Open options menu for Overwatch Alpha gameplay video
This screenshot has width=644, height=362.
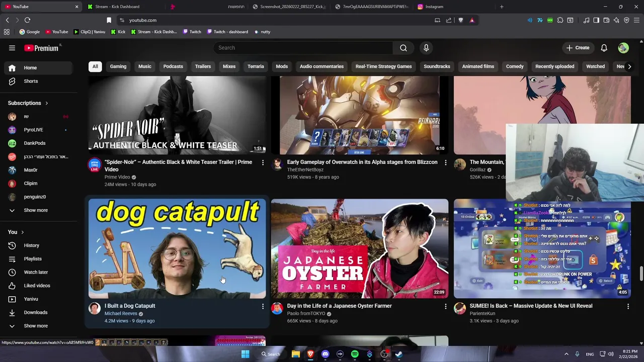click(445, 162)
